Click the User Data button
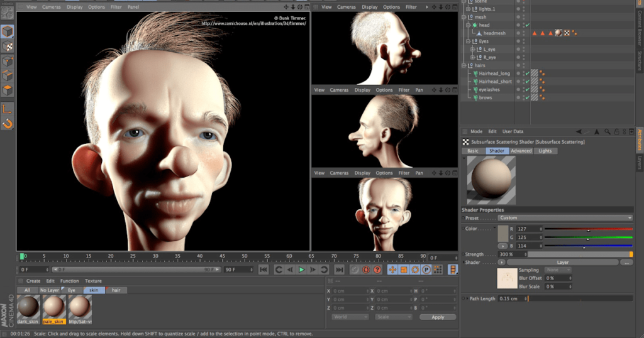 (513, 132)
